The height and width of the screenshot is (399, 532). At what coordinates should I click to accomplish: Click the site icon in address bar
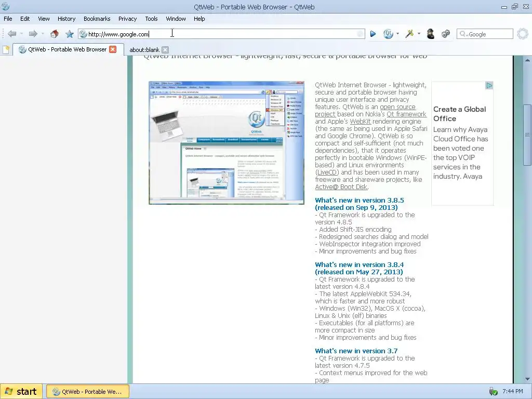[x=83, y=34]
